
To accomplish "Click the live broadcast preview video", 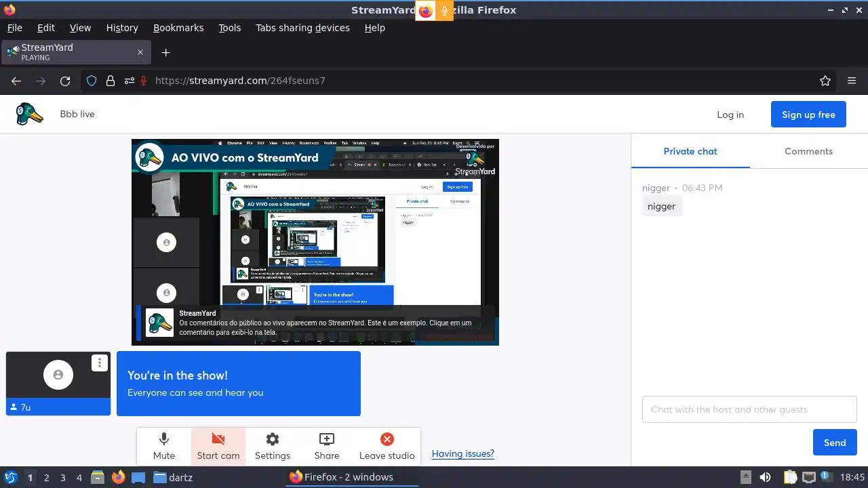I will 315,242.
